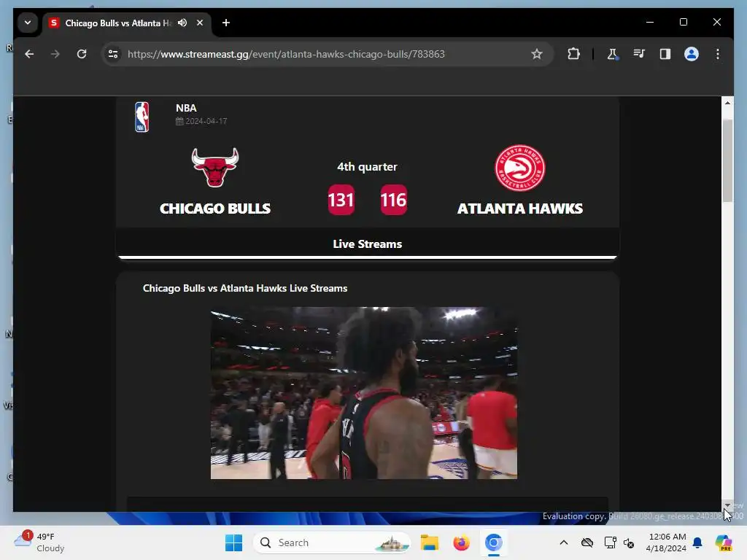Click the CHICAGO BULLS team name
The image size is (747, 560).
(x=215, y=209)
